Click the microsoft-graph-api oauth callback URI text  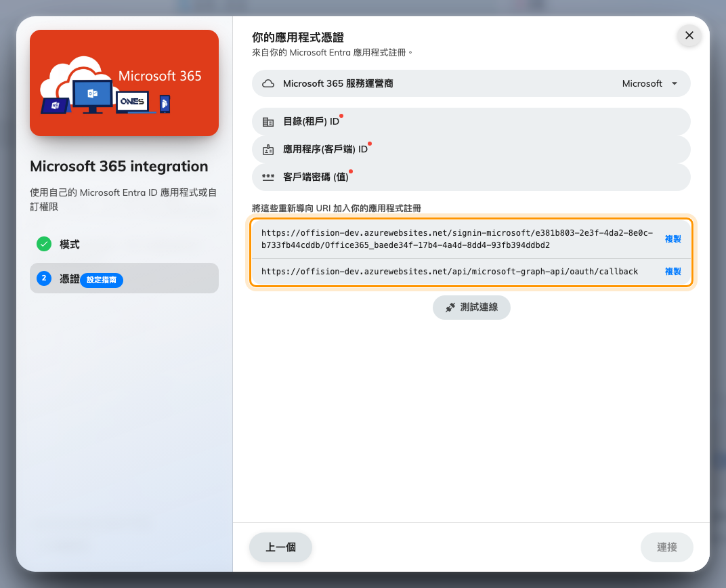(450, 272)
